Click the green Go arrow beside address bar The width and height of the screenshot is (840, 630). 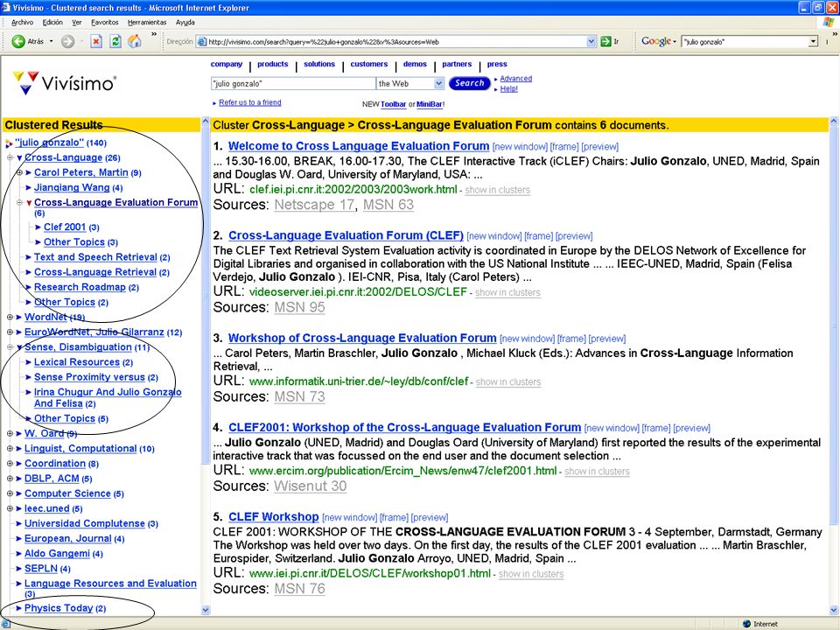point(605,41)
